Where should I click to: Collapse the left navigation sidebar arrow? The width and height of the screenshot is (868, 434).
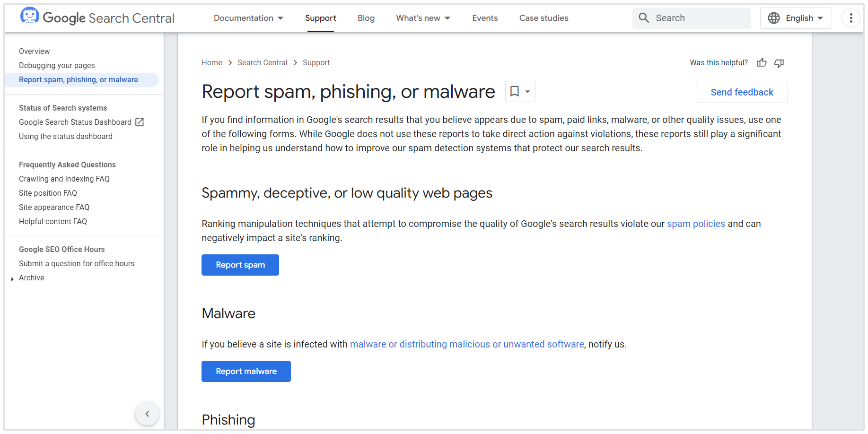pyautogui.click(x=147, y=414)
